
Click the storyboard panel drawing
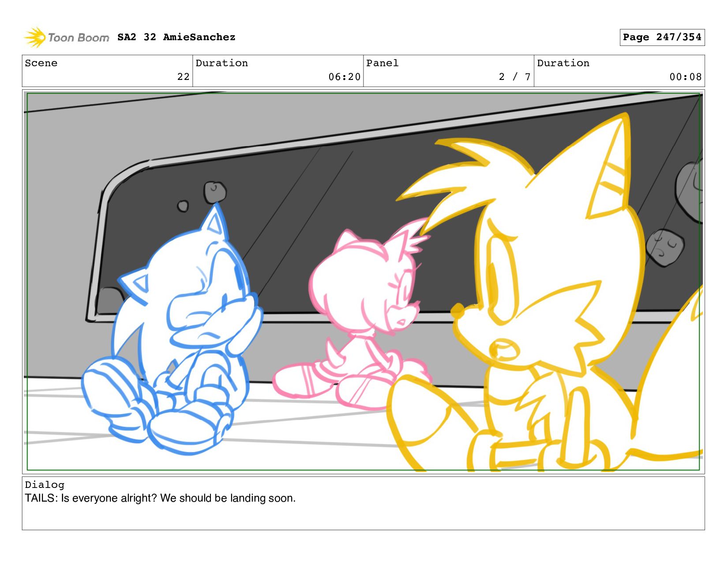point(364,282)
